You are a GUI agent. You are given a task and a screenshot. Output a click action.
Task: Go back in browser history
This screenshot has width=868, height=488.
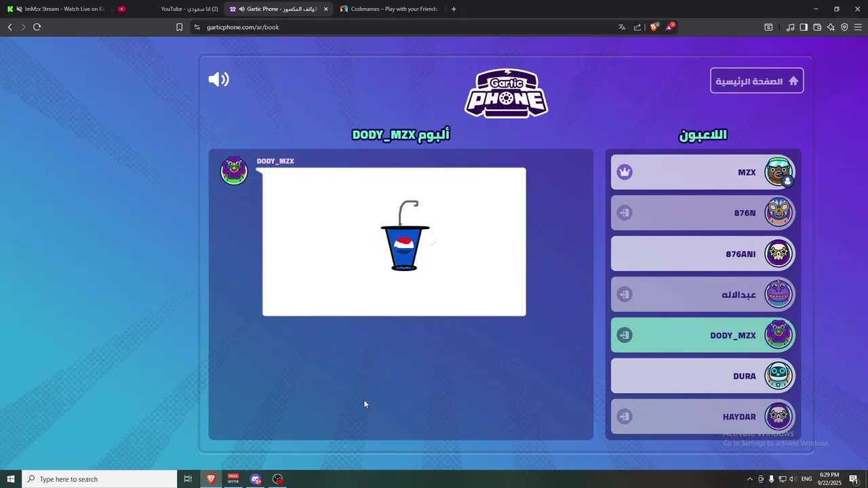(9, 27)
